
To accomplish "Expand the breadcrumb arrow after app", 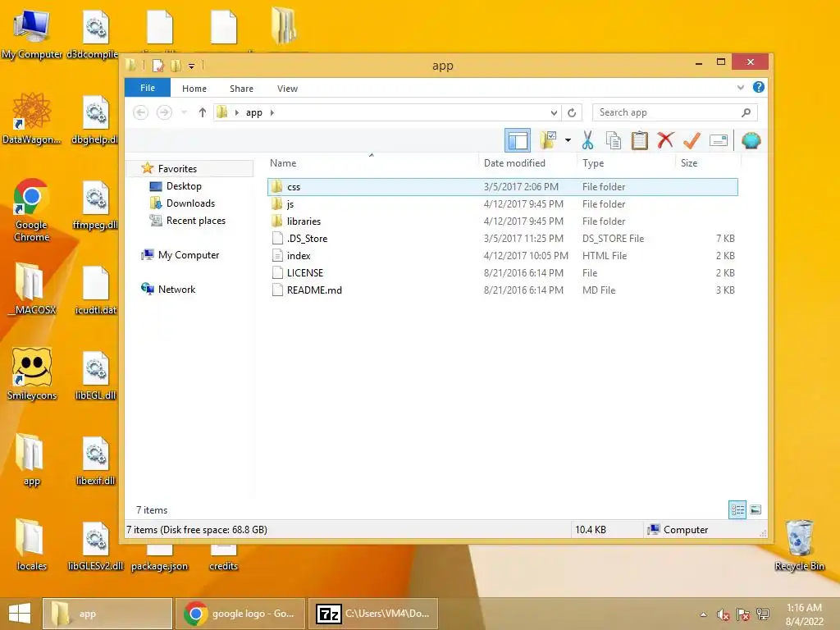I will (272, 112).
